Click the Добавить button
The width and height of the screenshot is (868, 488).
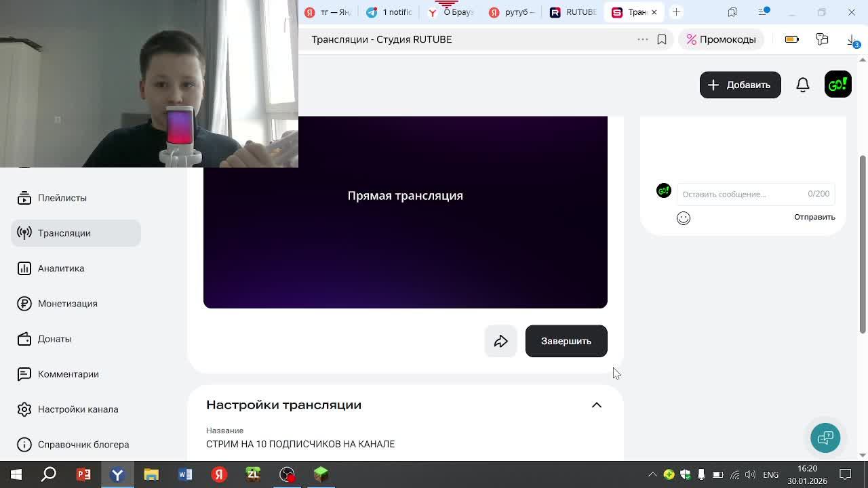(x=740, y=85)
